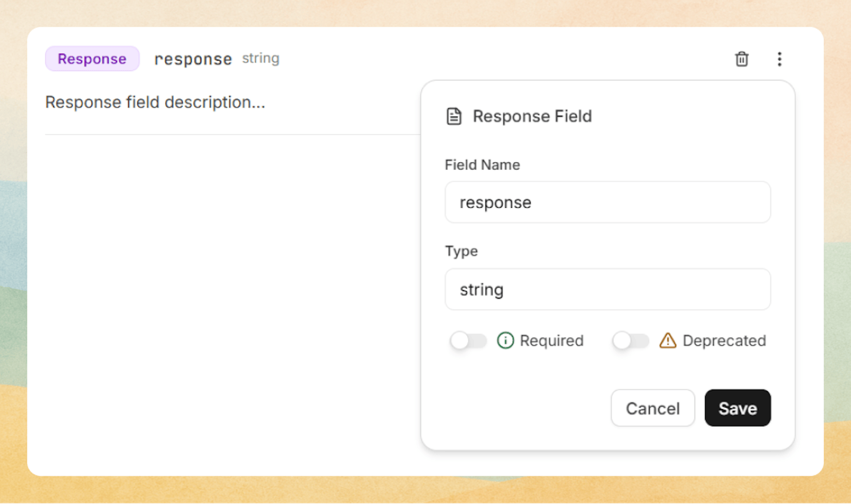Click the info icon next to Required
Viewport: 851px width, 504px height.
click(x=505, y=341)
